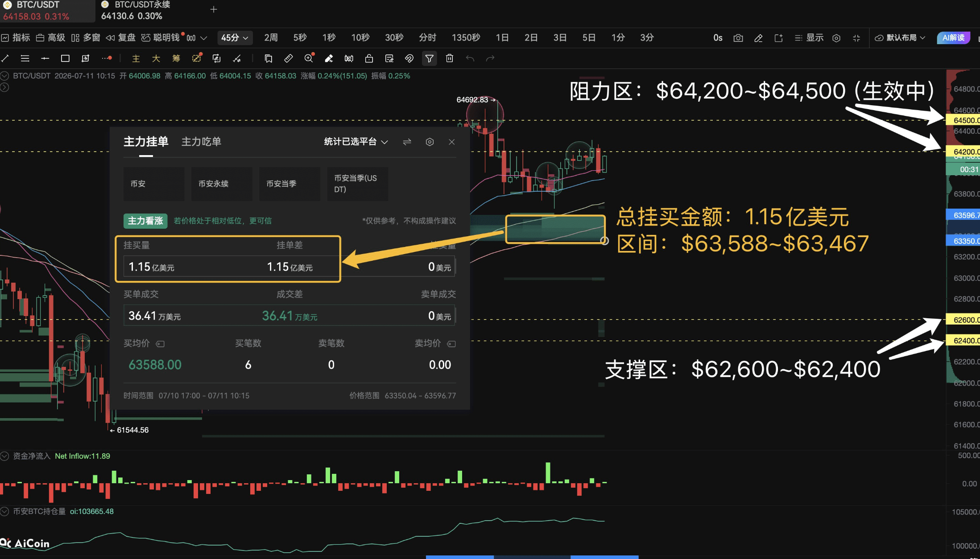Redo the drawing action
Viewport: 980px width, 559px height.
click(490, 58)
